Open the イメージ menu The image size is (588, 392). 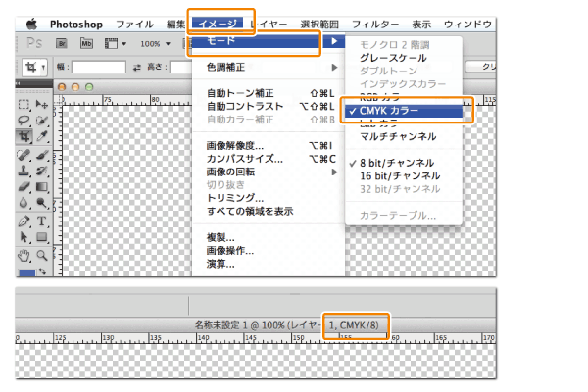pos(218,24)
